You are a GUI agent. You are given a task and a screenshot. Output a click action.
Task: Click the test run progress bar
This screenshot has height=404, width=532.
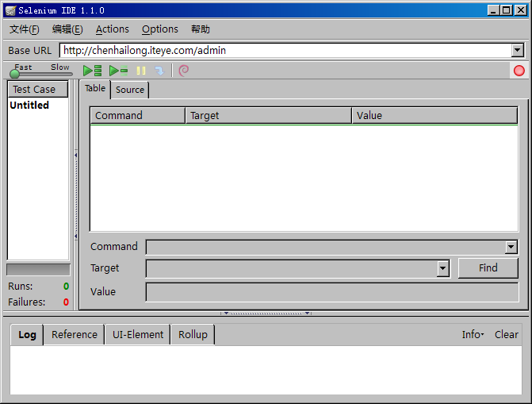click(38, 270)
